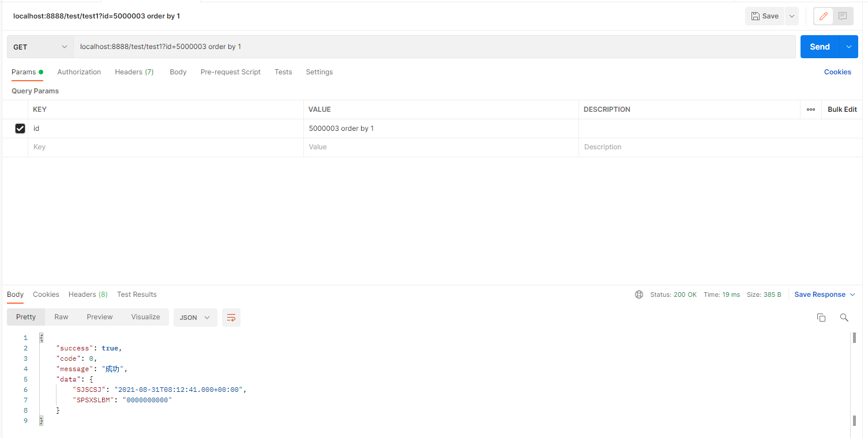The image size is (868, 438).
Task: Open the JSON format dropdown
Action: (195, 318)
